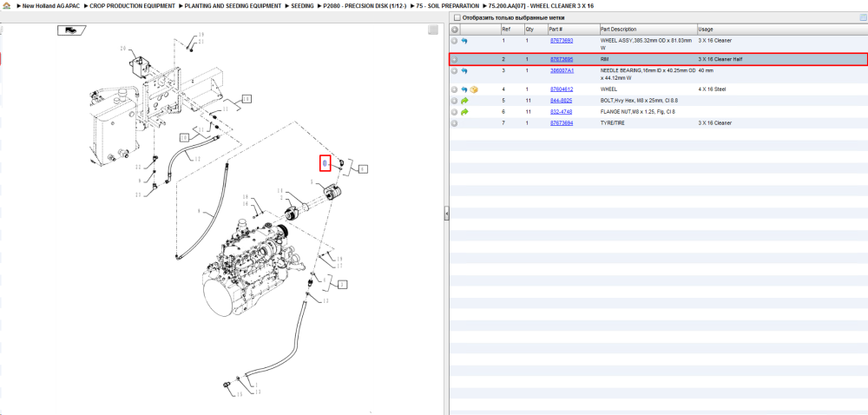Sort by the Ref column header
Image resolution: width=868 pixels, height=415 pixels.
click(512, 30)
